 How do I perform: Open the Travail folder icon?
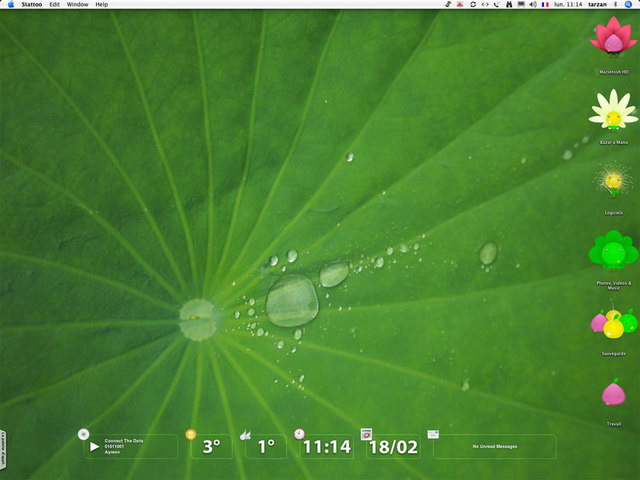pos(613,393)
